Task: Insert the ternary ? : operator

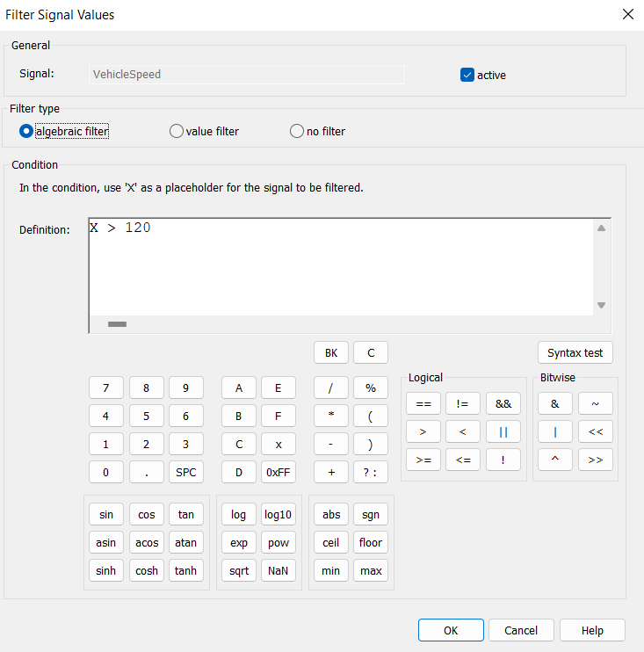Action: point(371,472)
